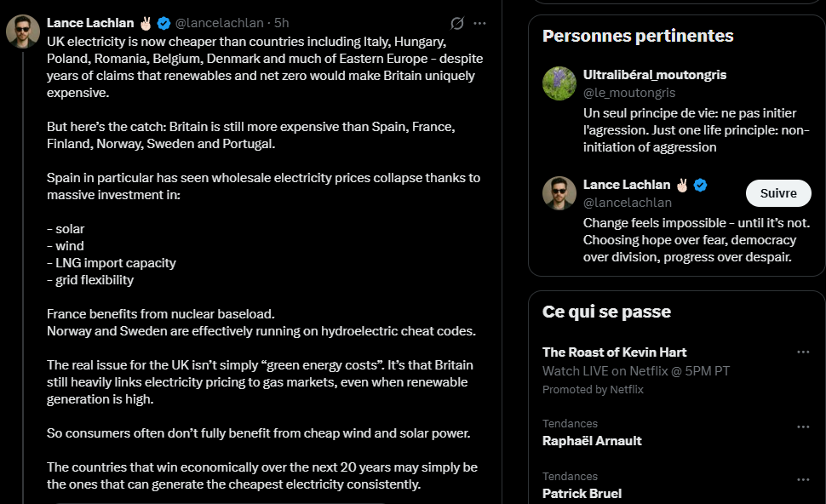Open the tweet's three-dot more menu
The width and height of the screenshot is (826, 504).
(479, 23)
